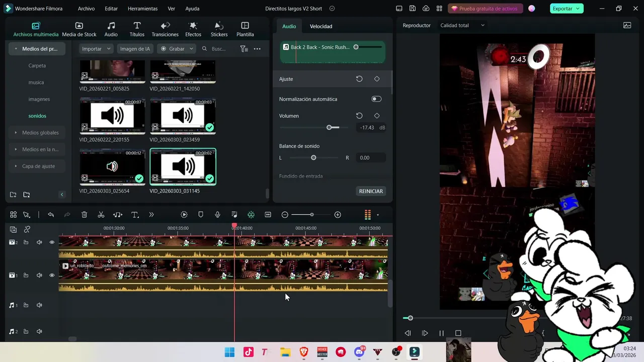Reset the Volumen value
The height and width of the screenshot is (362, 644).
pos(359,116)
